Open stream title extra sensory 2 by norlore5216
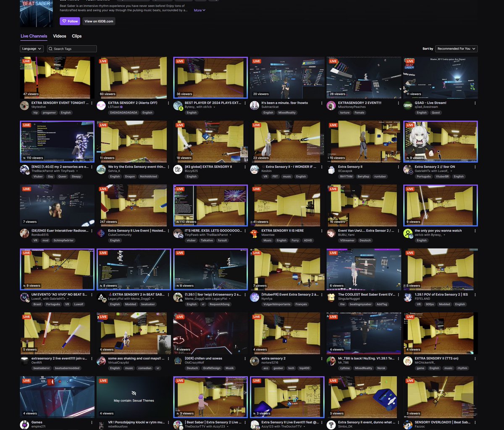The image size is (504, 430). click(x=273, y=359)
